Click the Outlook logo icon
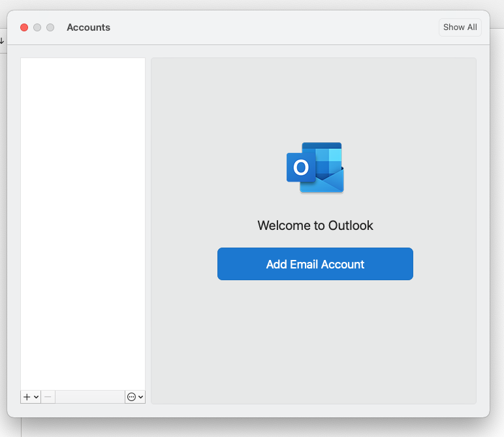This screenshot has height=437, width=504. pyautogui.click(x=315, y=167)
